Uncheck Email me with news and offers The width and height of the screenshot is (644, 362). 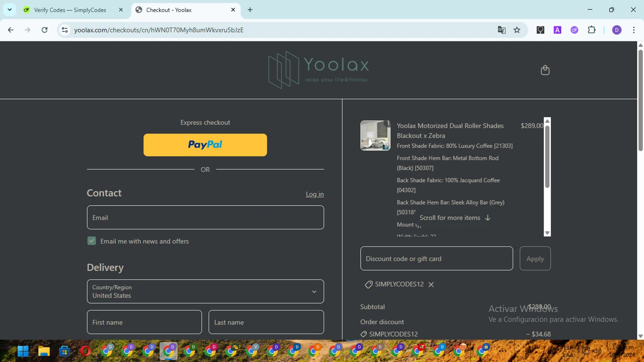click(91, 241)
